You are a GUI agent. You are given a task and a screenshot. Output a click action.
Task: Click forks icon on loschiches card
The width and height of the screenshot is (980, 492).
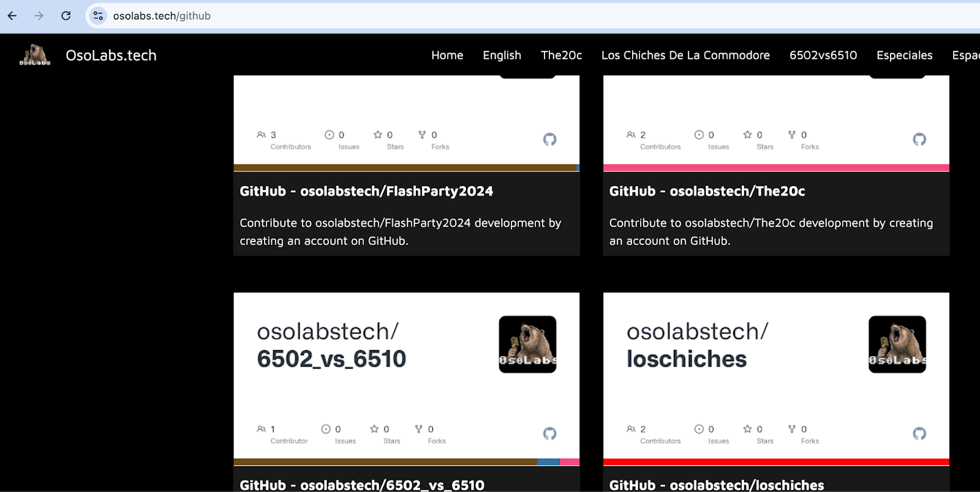(792, 429)
